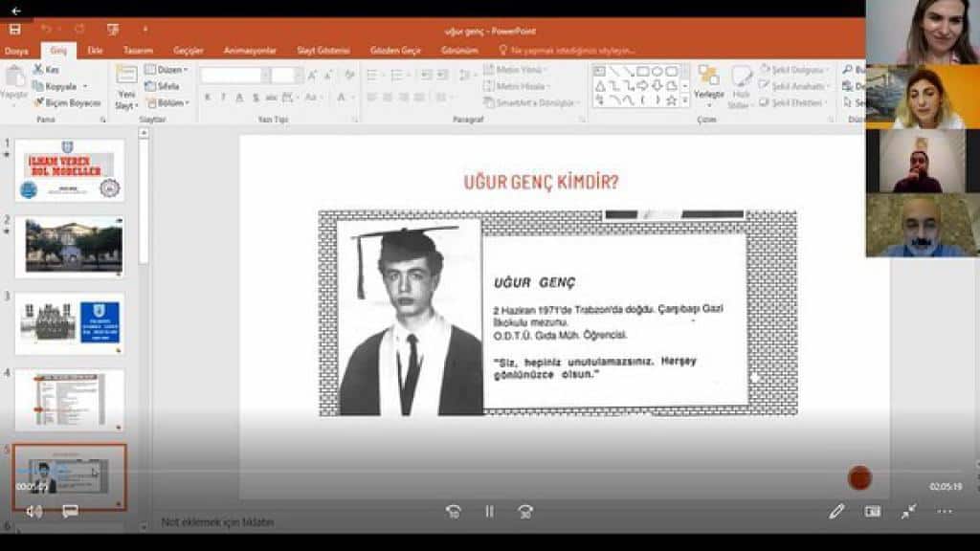The width and height of the screenshot is (980, 551).
Task: Open the Dosya menu tab
Action: pyautogui.click(x=16, y=51)
